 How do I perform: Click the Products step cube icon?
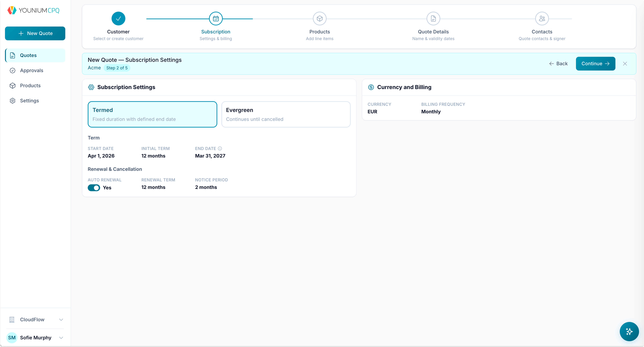(320, 19)
